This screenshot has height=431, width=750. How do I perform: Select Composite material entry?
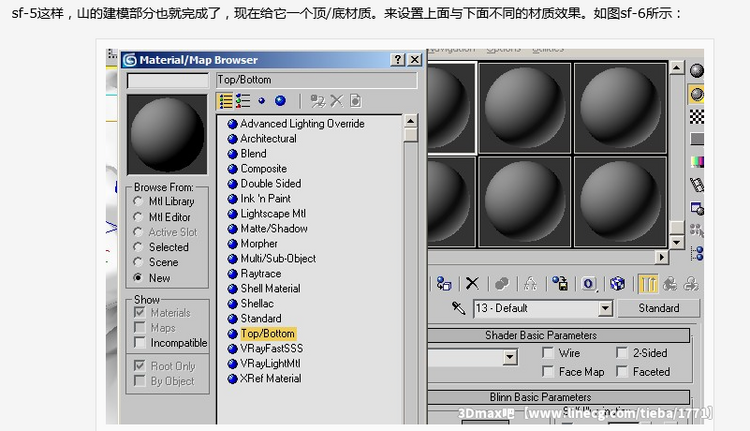264,168
